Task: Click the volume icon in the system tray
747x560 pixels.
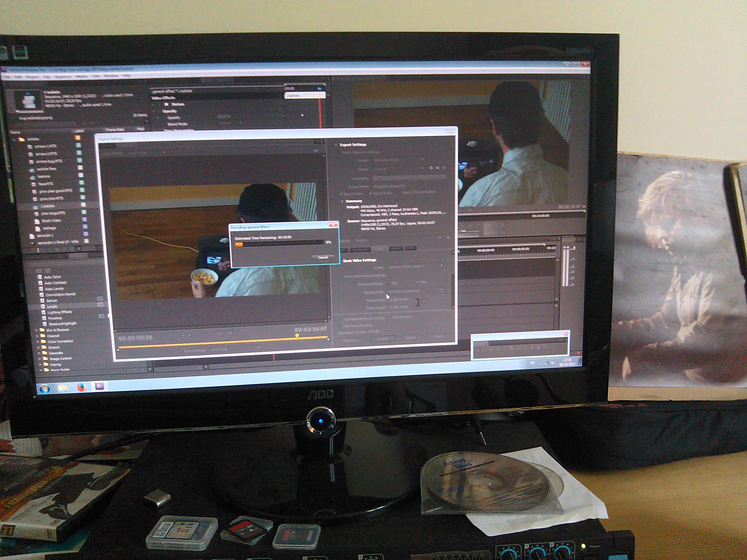Action: click(x=553, y=363)
